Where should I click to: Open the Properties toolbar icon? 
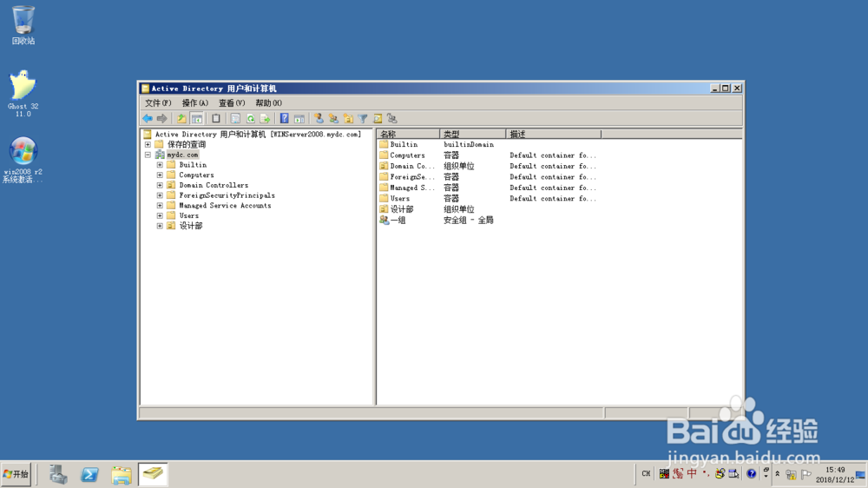[x=235, y=119]
